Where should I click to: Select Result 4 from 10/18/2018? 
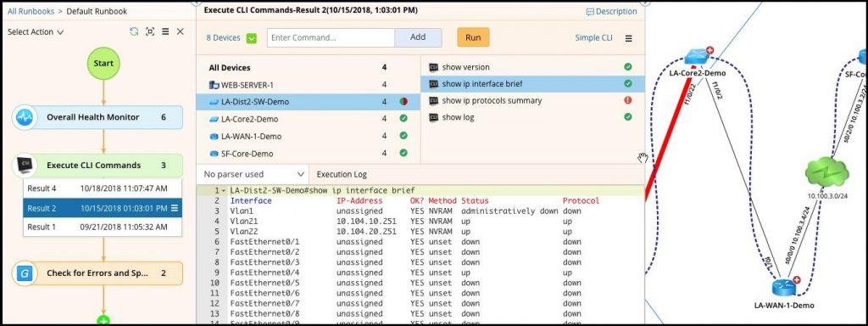pyautogui.click(x=103, y=188)
